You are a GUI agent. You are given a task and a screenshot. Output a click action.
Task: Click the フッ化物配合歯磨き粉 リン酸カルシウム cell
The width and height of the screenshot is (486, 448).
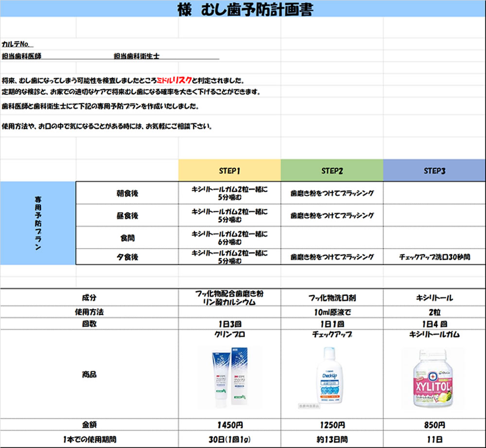coord(230,298)
